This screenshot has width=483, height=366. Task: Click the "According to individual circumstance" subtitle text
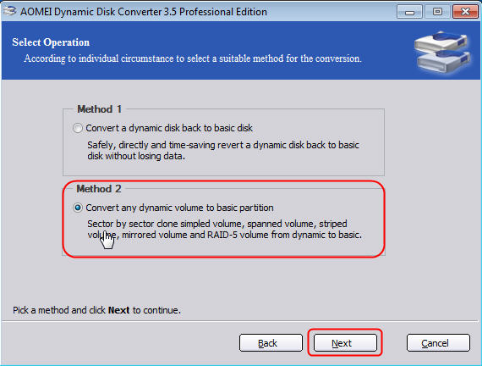[193, 59]
